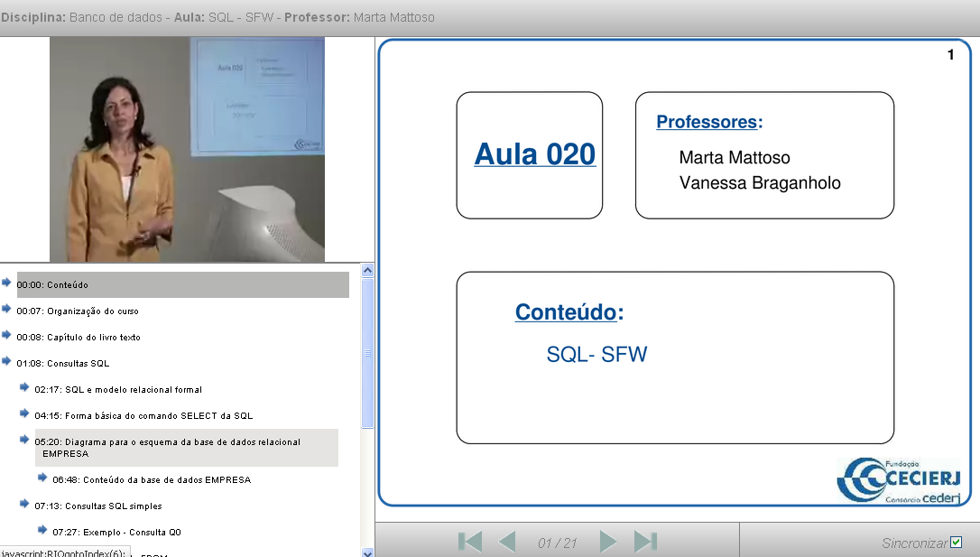The image size is (980, 557).
Task: Click 'Vanessa Braganholo' name on slide
Action: click(760, 183)
